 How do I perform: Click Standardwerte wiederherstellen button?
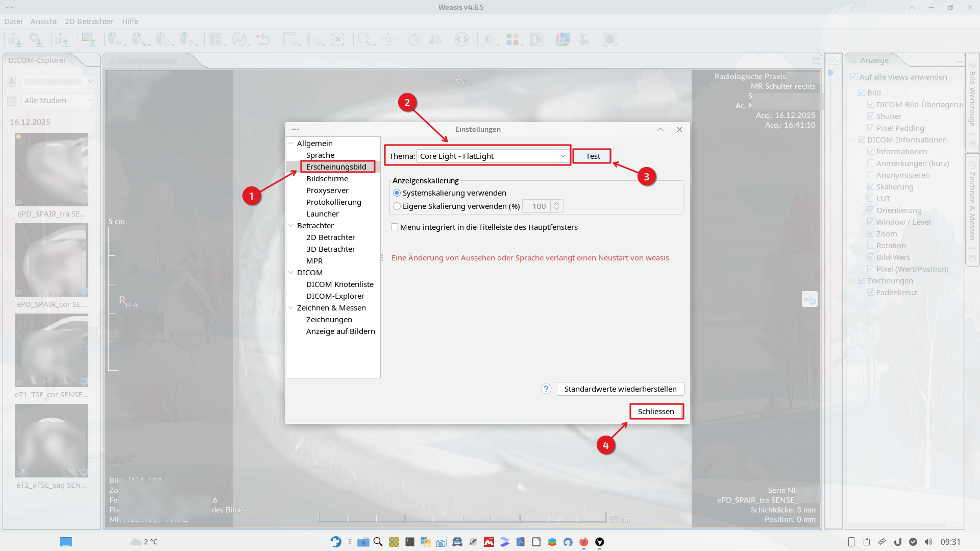point(620,389)
